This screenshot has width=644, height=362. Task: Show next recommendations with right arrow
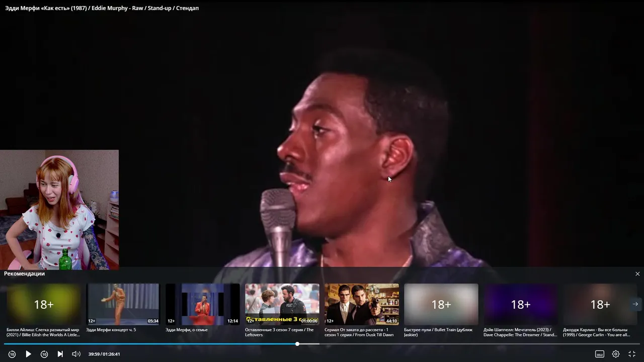coord(635,304)
